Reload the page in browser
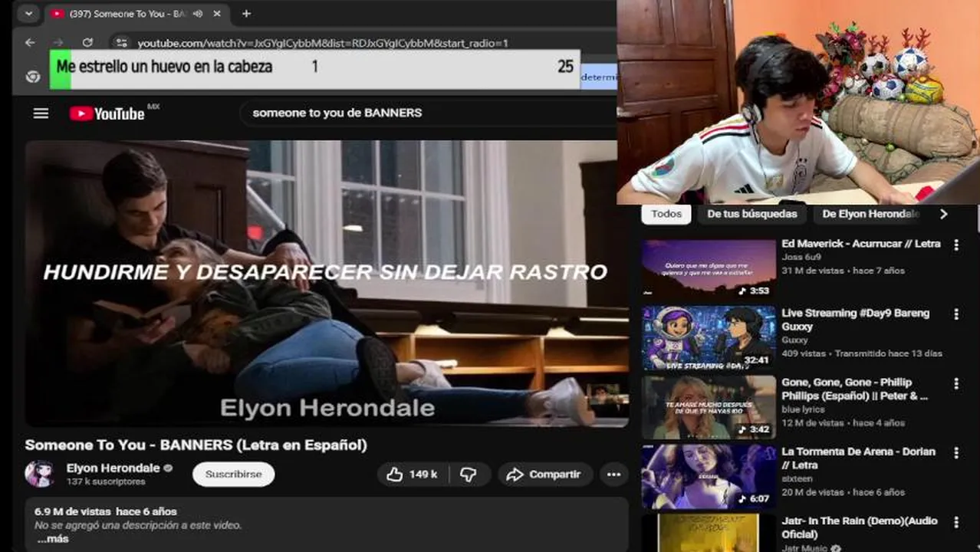This screenshot has height=552, width=980. (87, 43)
